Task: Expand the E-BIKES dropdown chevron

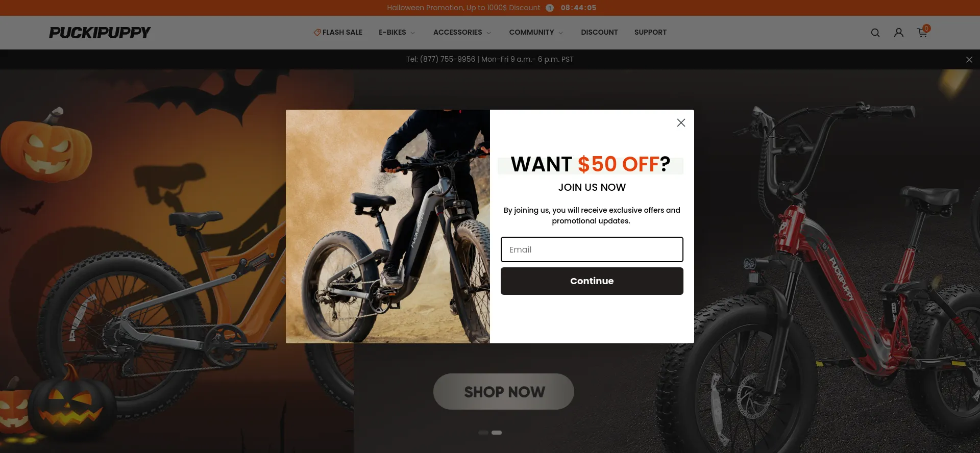Action: point(412,33)
